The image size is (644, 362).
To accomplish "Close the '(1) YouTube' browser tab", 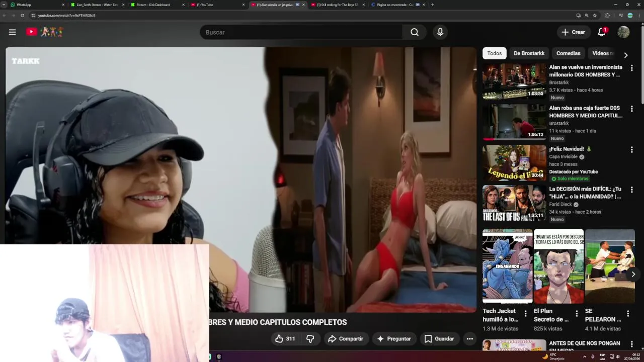I will [x=244, y=5].
